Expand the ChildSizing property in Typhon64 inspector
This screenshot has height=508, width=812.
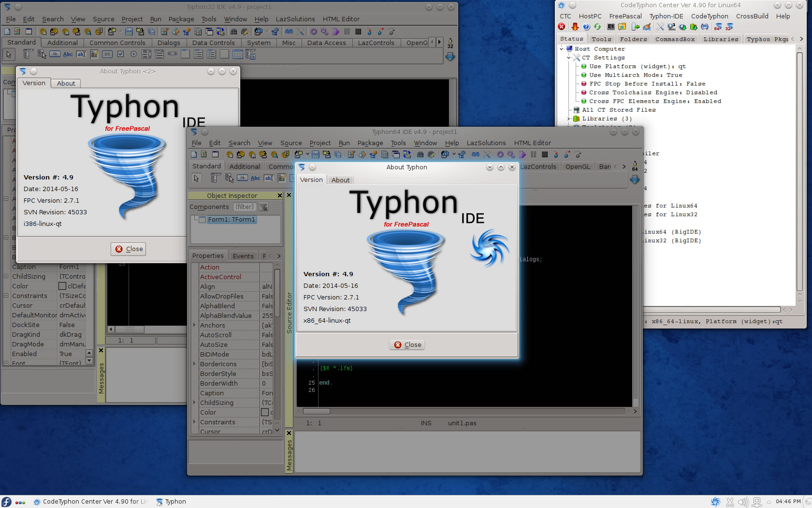[x=194, y=403]
